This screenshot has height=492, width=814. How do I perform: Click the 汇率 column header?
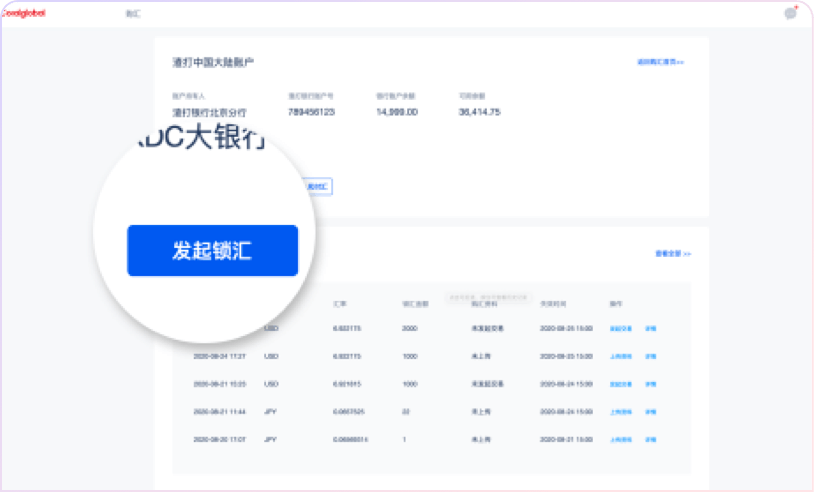pos(340,304)
